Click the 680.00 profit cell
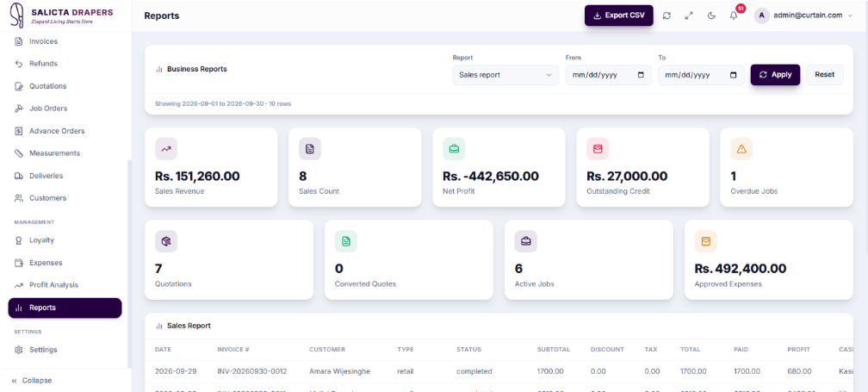Screen dimensions: 868x392 coord(797,371)
